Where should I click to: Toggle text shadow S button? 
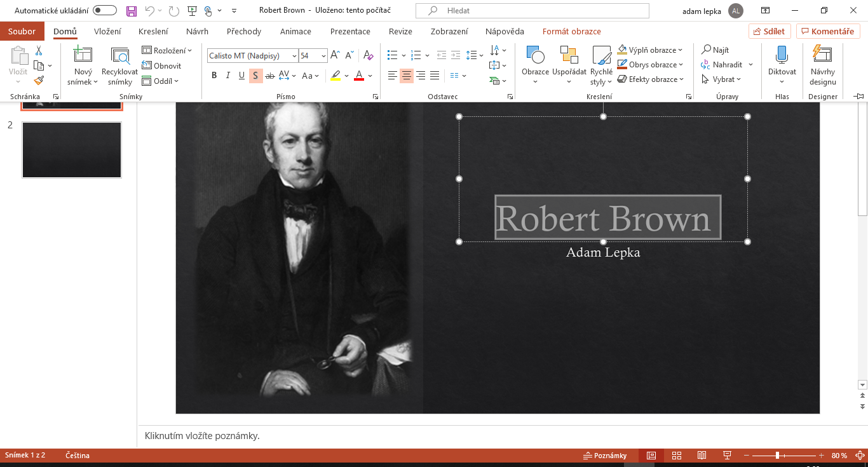pos(255,76)
